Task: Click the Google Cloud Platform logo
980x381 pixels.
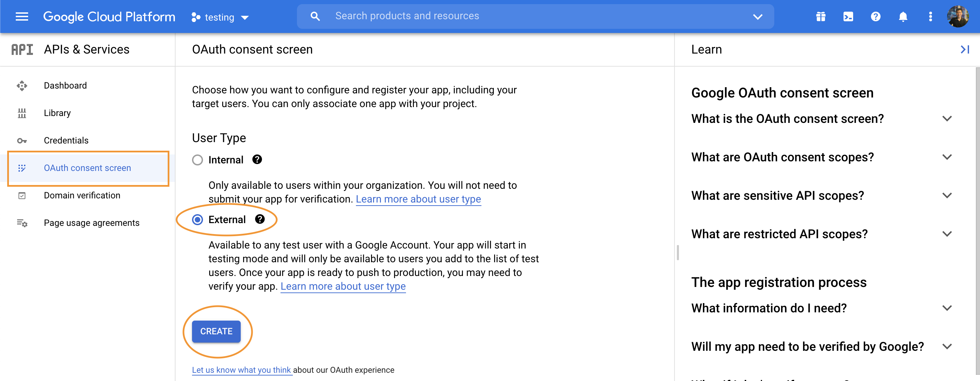Action: 109,16
